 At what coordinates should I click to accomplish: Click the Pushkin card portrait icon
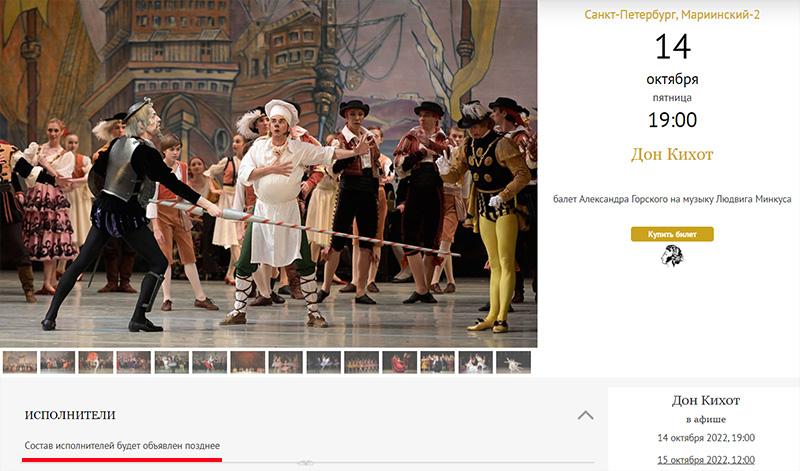point(672,256)
